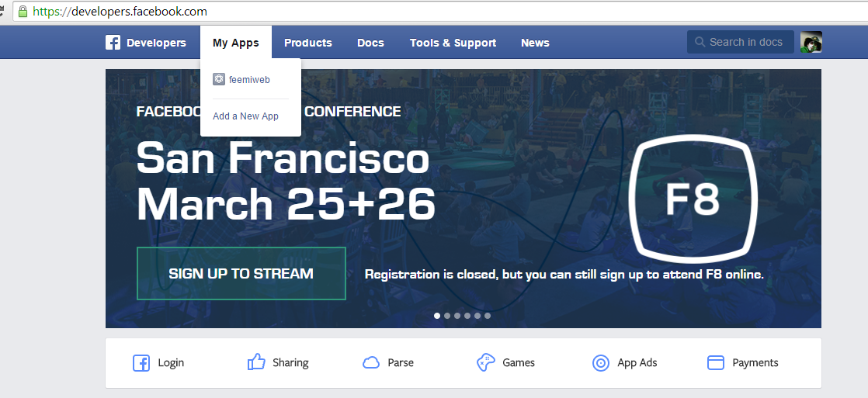Open the Parse product link
The height and width of the screenshot is (398, 868).
coord(401,363)
